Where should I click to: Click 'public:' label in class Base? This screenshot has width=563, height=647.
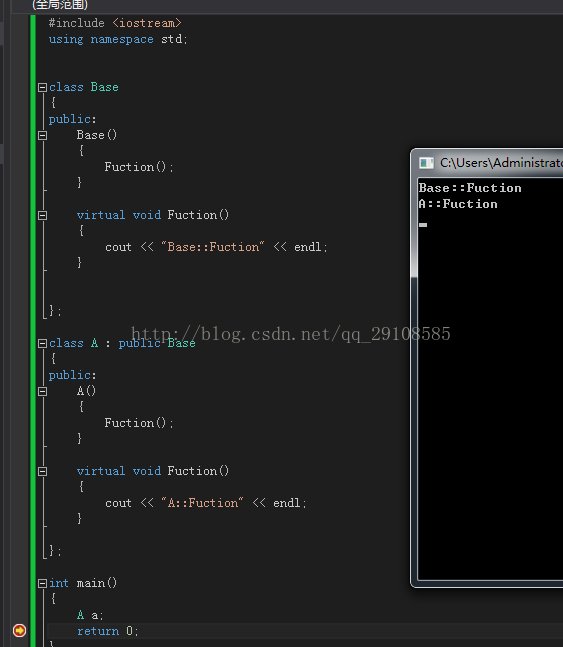point(73,119)
